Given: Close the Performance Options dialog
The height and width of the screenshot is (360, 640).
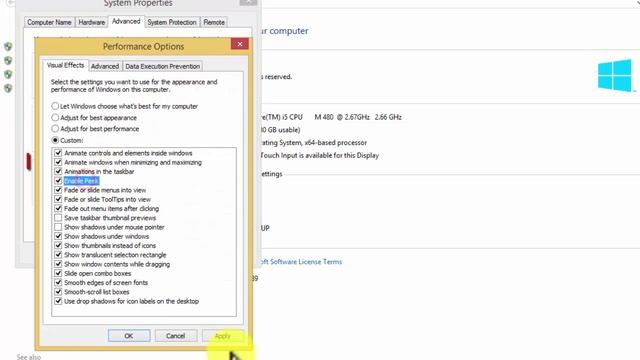Looking at the screenshot, I should pos(240,44).
